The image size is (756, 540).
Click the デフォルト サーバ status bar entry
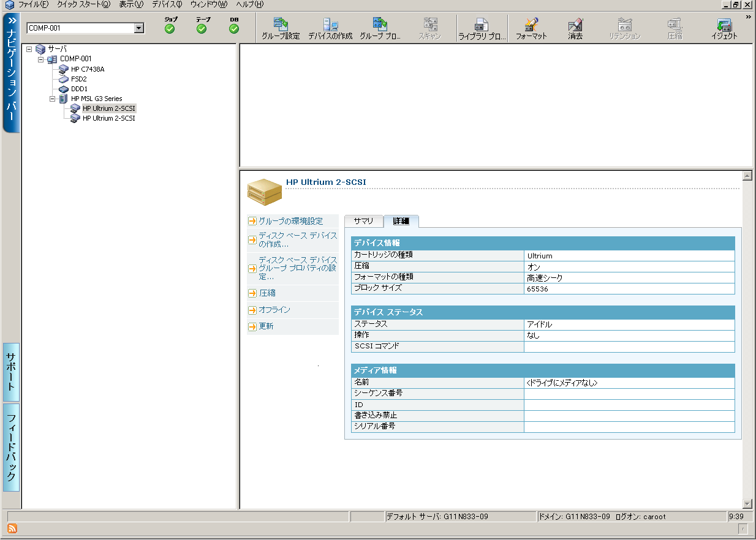click(459, 517)
